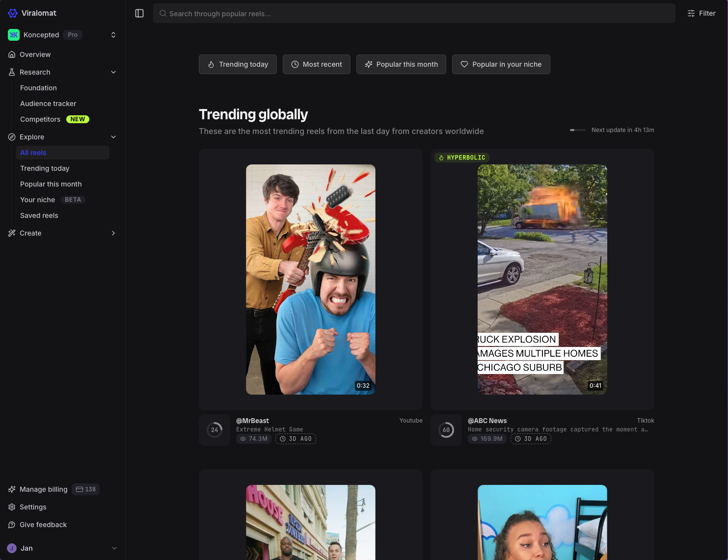Viewport: 728px width, 560px height.
Task: Open the MrBeast helmet reel thumbnail
Action: click(x=311, y=279)
